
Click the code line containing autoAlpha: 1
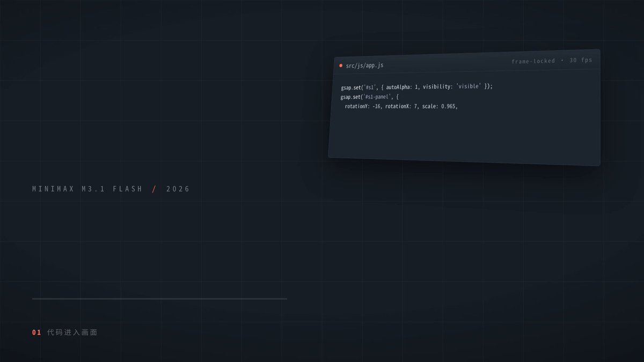click(x=416, y=86)
